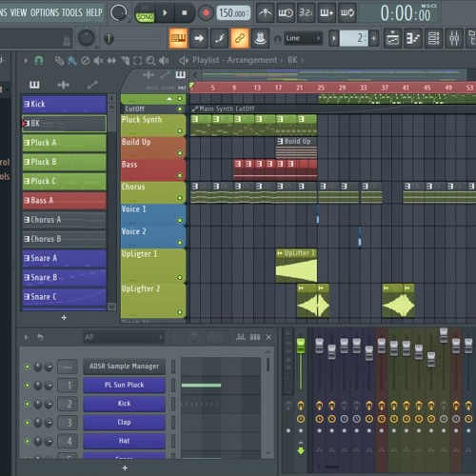Click the Stop button in transport

tap(184, 13)
